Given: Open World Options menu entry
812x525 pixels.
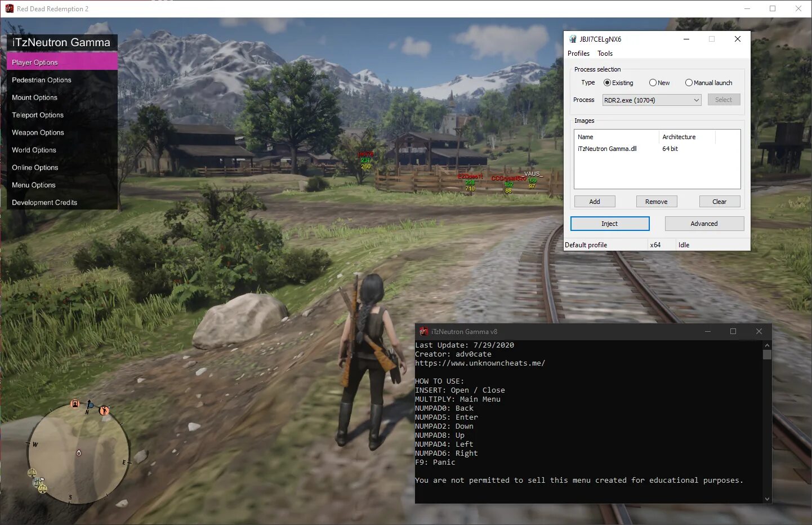Looking at the screenshot, I should tap(62, 149).
